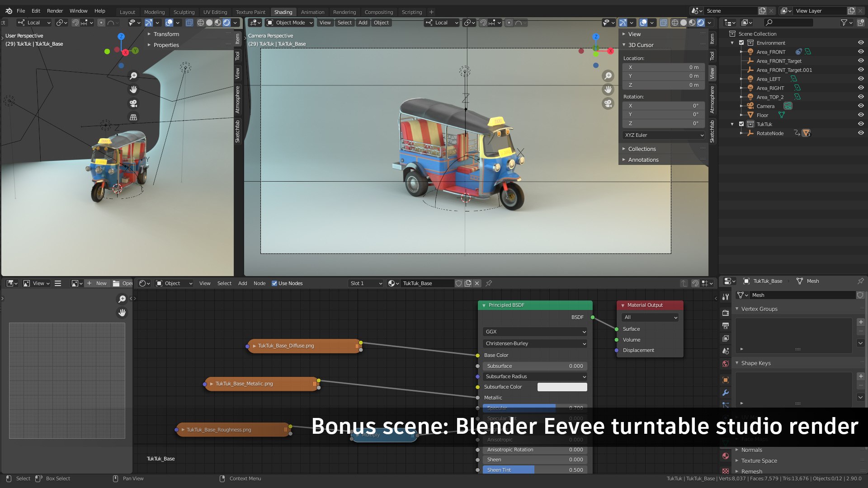
Task: Click the Sheen Tint slider
Action: click(x=535, y=470)
